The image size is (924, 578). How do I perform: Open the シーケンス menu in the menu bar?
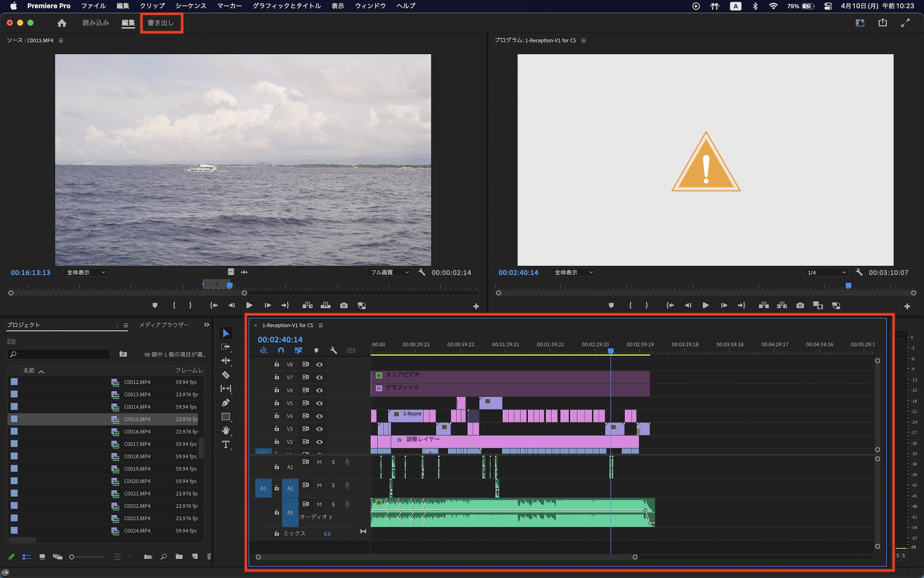pos(191,6)
